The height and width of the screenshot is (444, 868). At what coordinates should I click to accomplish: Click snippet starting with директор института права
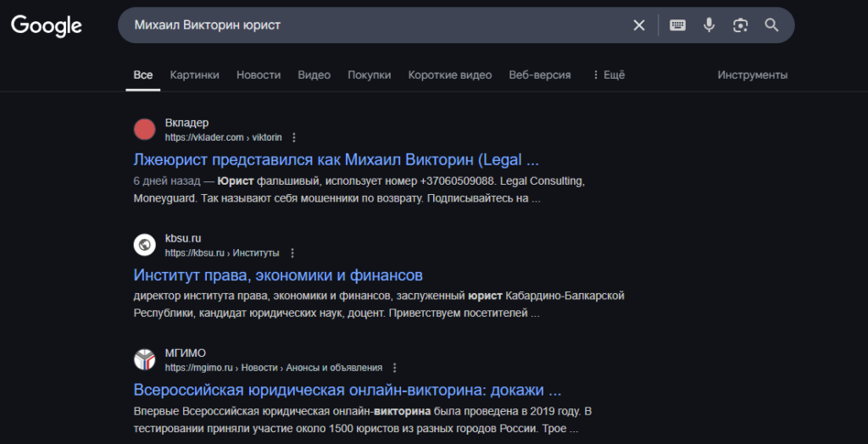(379, 304)
